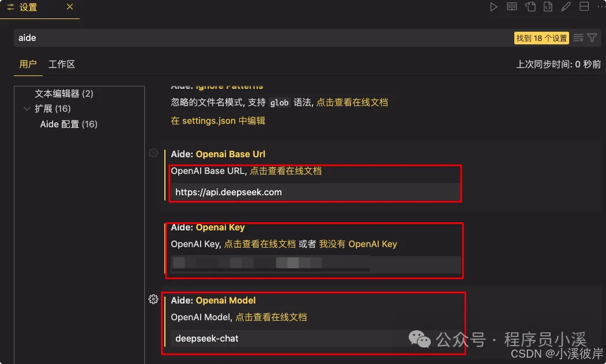Screen dimensions: 606x364
Task: Click gear icon beside Openai Base Url setting
Action: click(153, 153)
